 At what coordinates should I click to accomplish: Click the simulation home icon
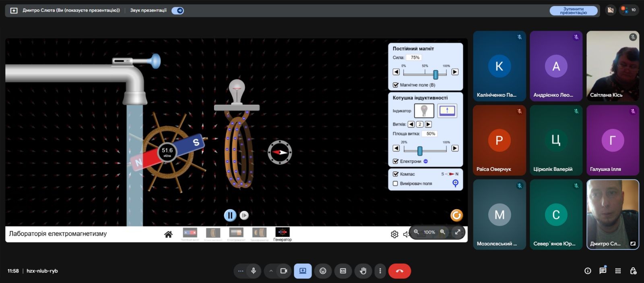[168, 234]
